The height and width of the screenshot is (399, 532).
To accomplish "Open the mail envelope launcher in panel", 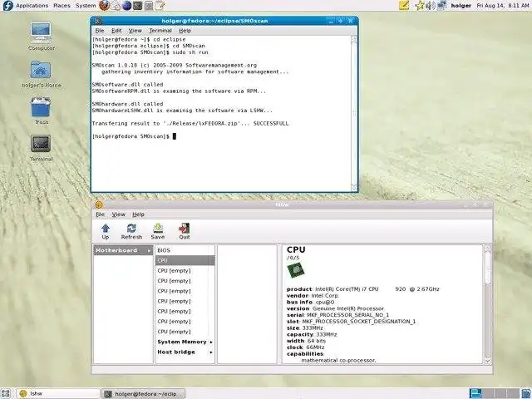I will (116, 6).
